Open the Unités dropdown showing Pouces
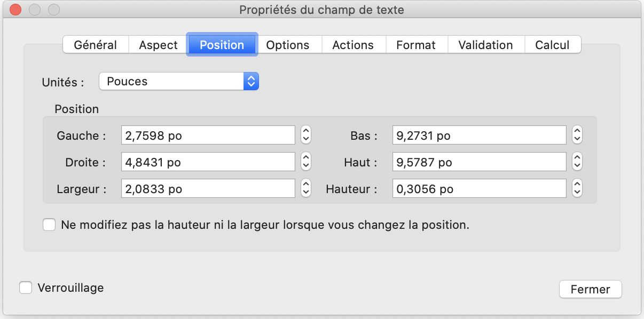This screenshot has height=319, width=644. 179,81
